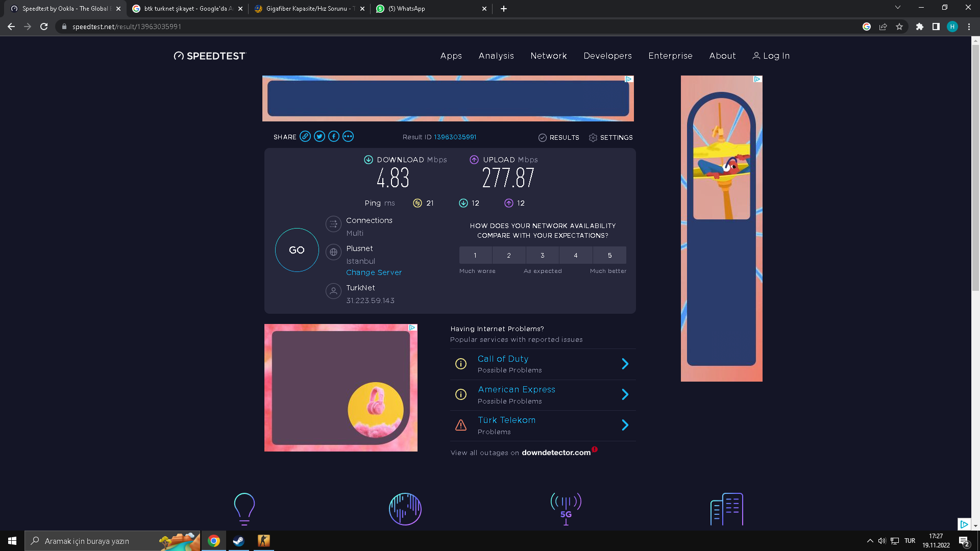The height and width of the screenshot is (551, 980).
Task: Show hidden system tray icons
Action: tap(870, 541)
